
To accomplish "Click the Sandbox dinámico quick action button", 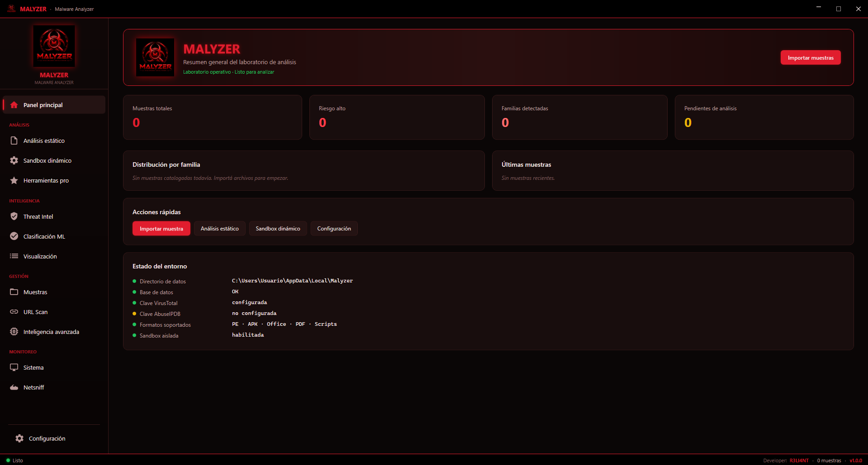I will [x=278, y=229].
